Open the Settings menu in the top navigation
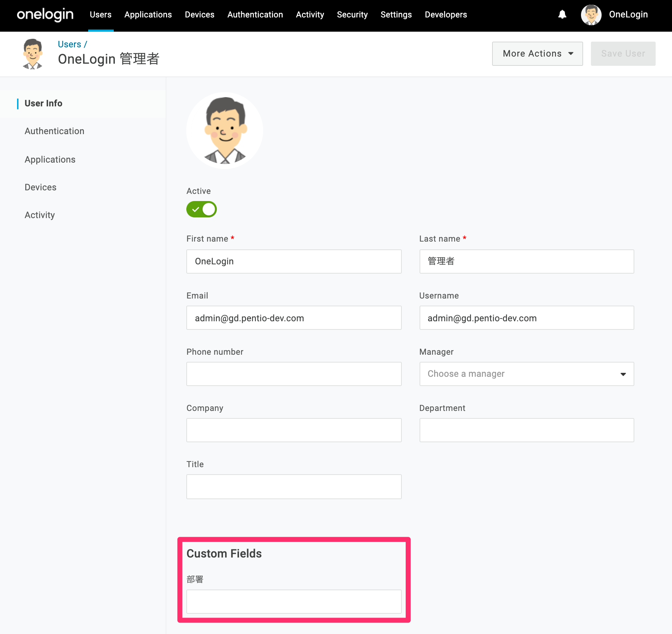This screenshot has height=634, width=672. [396, 15]
